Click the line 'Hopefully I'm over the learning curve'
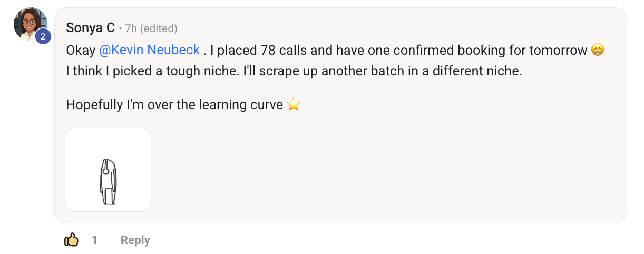Viewport: 644px width, 254px height. click(x=174, y=105)
